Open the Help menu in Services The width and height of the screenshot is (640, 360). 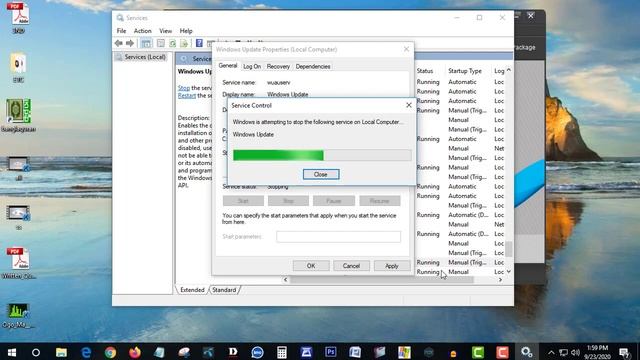point(186,31)
